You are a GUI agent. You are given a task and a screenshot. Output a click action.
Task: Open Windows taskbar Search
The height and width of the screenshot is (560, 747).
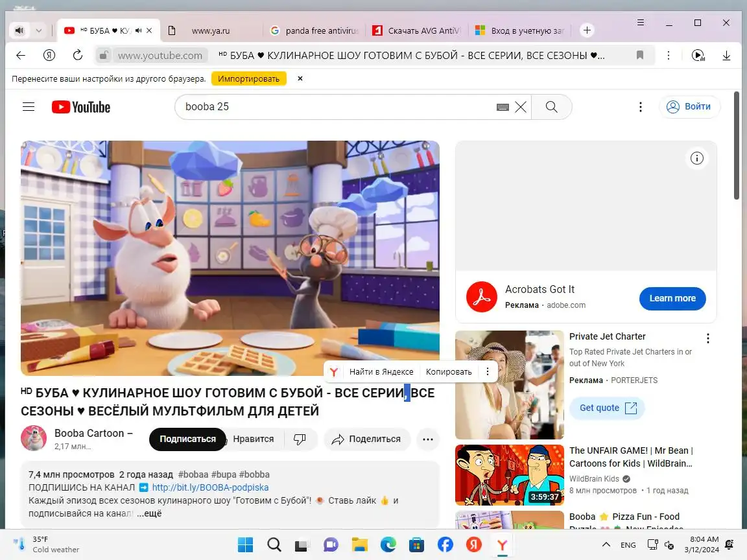(x=274, y=544)
